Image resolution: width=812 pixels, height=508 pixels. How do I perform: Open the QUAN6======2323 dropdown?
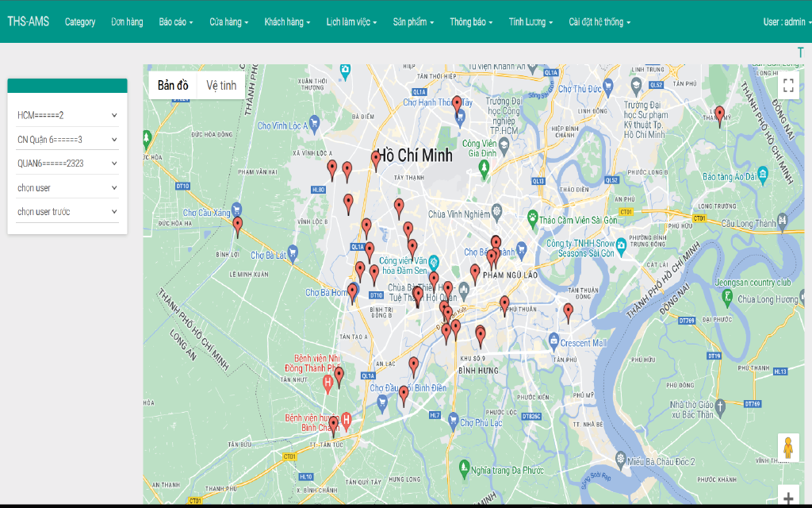pos(67,164)
